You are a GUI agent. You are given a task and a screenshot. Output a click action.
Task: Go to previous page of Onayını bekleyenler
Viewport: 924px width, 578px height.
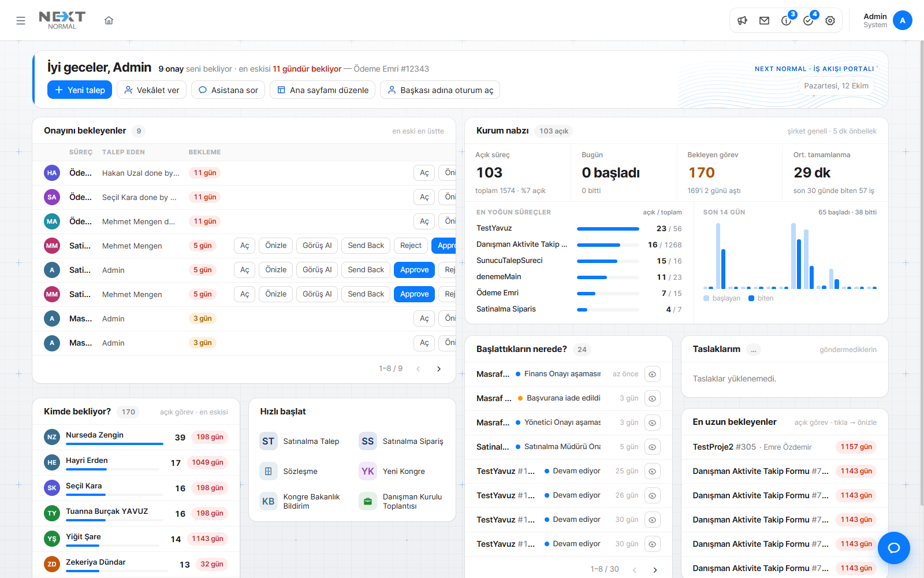click(418, 369)
